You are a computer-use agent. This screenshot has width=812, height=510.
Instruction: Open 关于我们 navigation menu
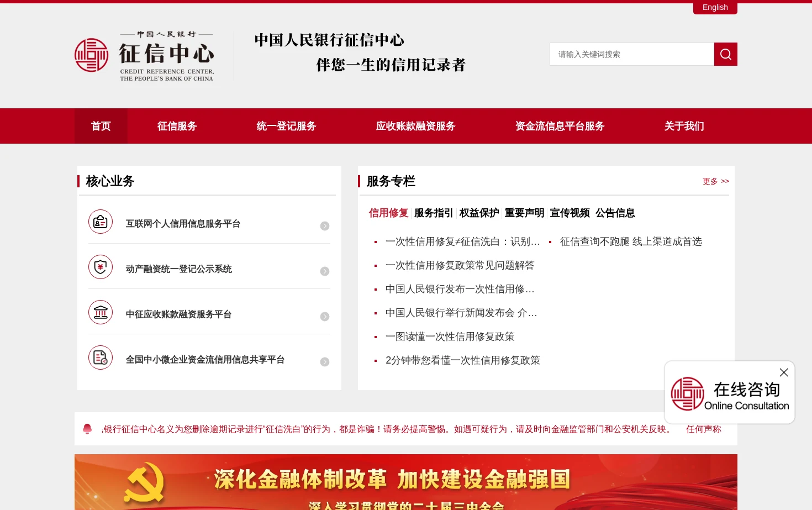(684, 126)
